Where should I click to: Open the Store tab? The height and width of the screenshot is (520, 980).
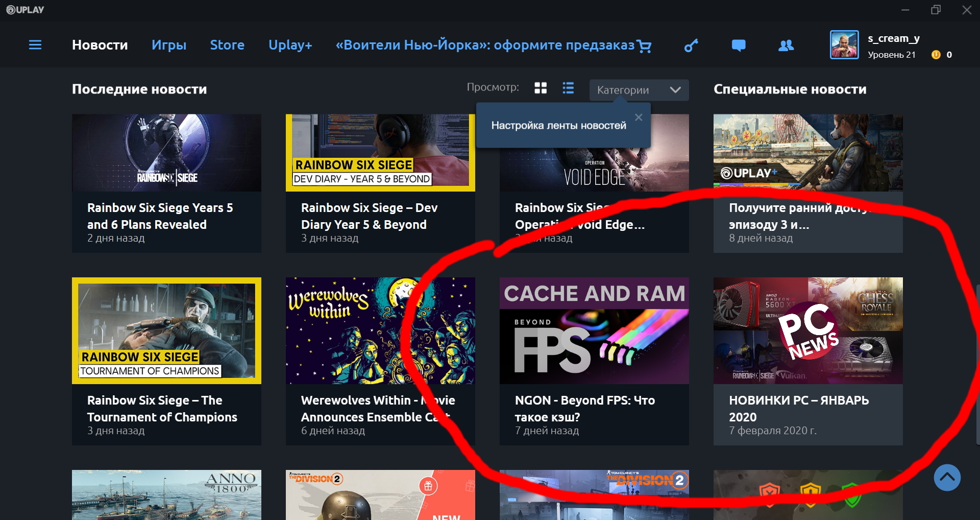pyautogui.click(x=227, y=45)
